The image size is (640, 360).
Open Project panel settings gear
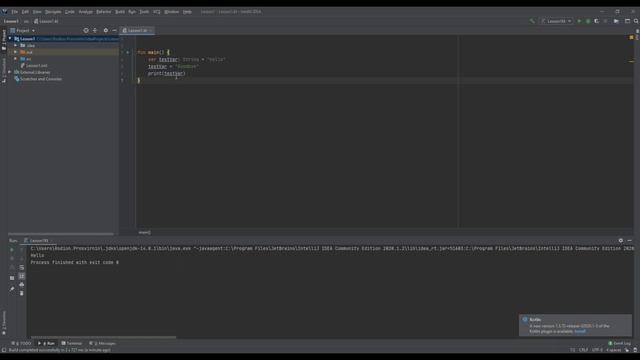[106, 31]
